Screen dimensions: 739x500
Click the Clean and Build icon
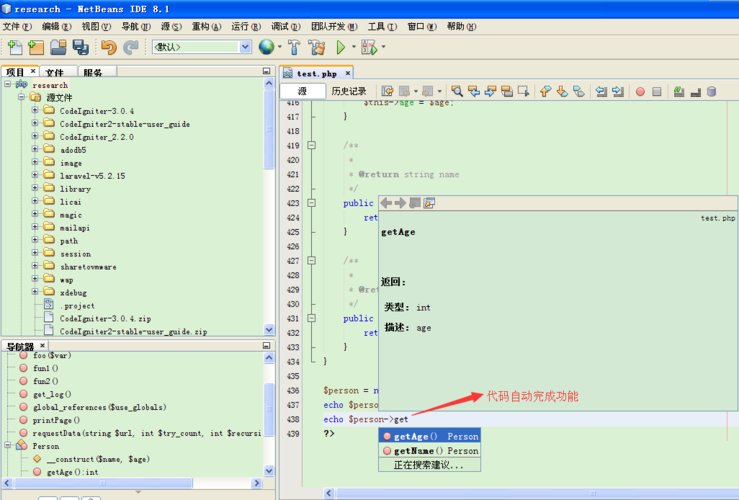coord(317,47)
